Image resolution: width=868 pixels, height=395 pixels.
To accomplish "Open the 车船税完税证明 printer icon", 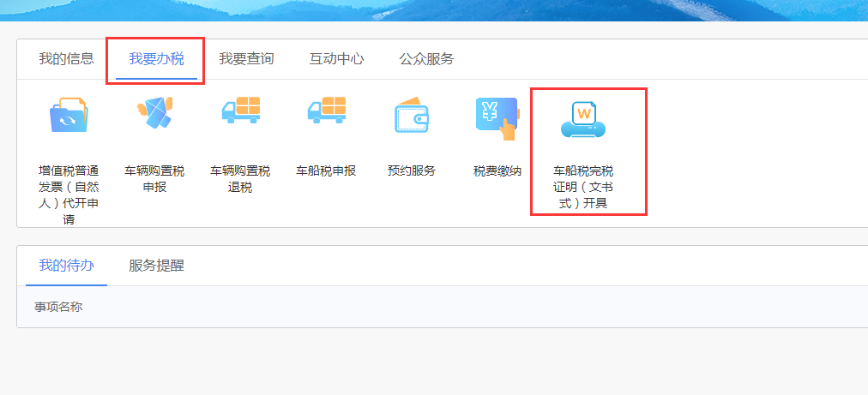I will [583, 120].
